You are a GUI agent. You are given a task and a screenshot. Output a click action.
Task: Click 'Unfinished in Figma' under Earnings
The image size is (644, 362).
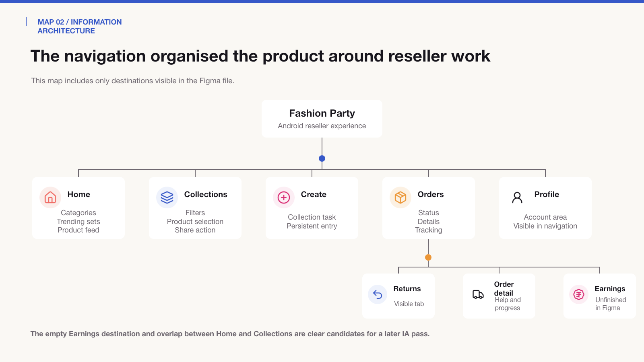click(611, 304)
